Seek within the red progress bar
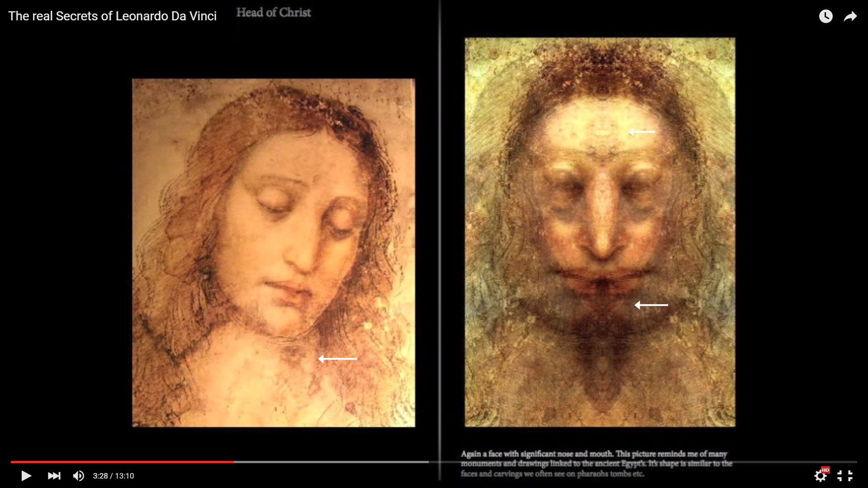This screenshot has width=868, height=488. (x=122, y=462)
